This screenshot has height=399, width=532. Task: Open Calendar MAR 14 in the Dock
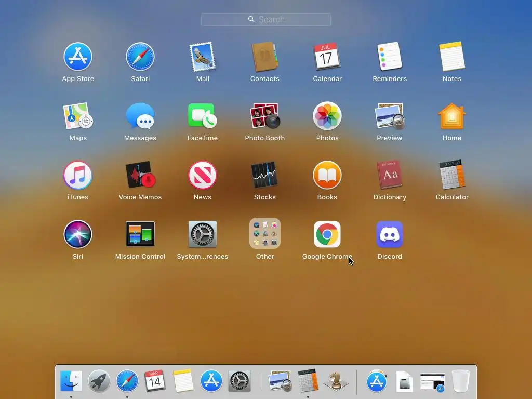click(x=155, y=381)
